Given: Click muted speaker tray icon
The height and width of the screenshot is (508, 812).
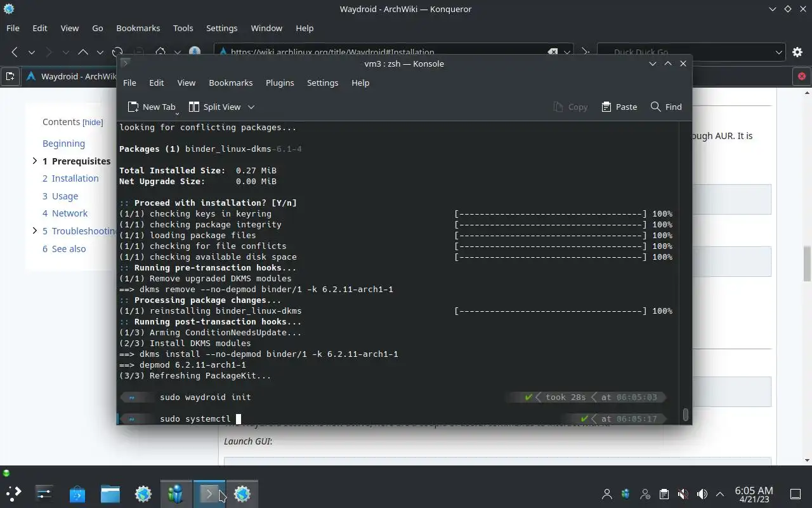Looking at the screenshot, I should [683, 494].
